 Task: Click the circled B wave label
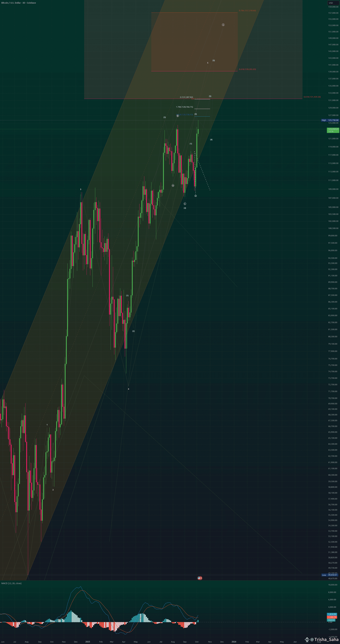coord(178,116)
